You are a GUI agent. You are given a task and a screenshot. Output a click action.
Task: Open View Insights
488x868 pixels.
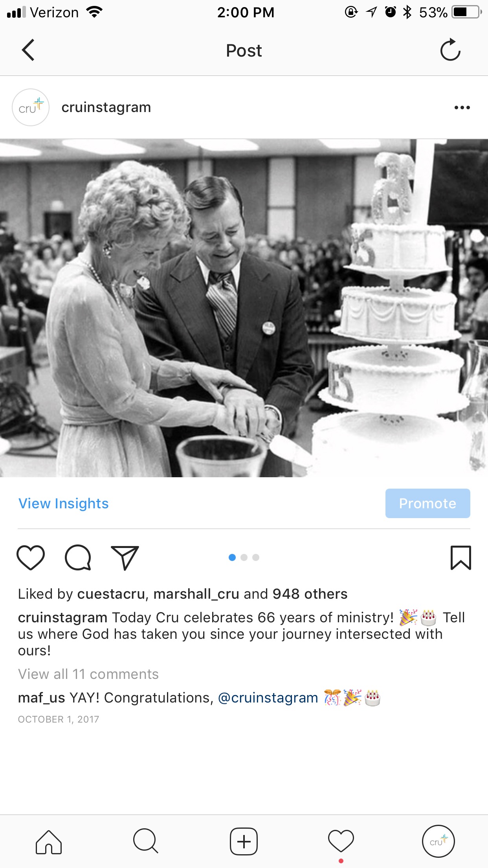64,504
